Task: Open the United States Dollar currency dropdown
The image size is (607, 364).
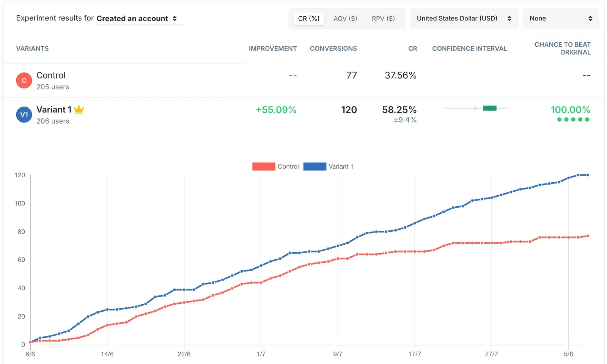Action: click(x=464, y=19)
